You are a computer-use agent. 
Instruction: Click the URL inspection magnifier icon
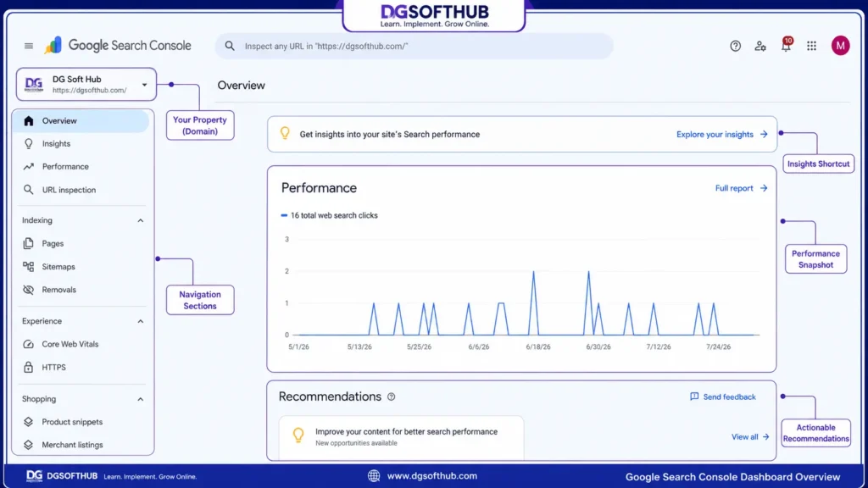click(x=28, y=190)
